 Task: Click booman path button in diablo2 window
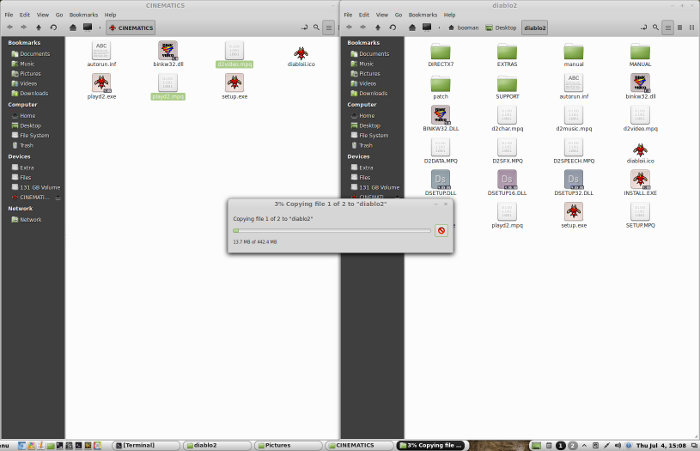pyautogui.click(x=463, y=28)
